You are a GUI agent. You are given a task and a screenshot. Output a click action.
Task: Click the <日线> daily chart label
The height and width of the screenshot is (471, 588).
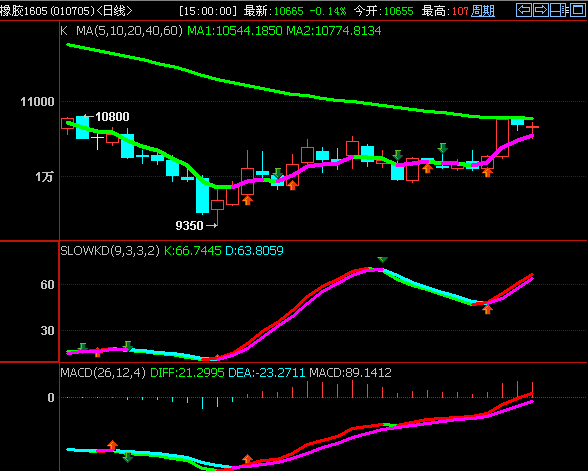(x=114, y=11)
